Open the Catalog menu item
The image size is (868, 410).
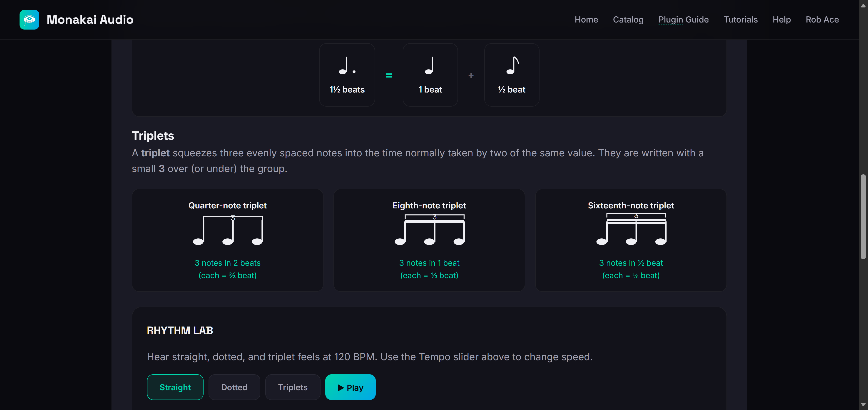pyautogui.click(x=628, y=20)
